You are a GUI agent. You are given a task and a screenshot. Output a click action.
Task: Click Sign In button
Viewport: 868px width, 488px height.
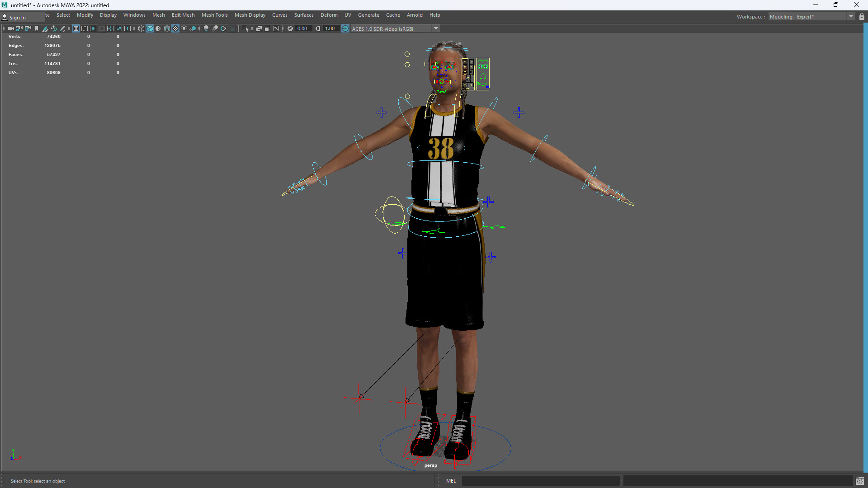tap(17, 18)
